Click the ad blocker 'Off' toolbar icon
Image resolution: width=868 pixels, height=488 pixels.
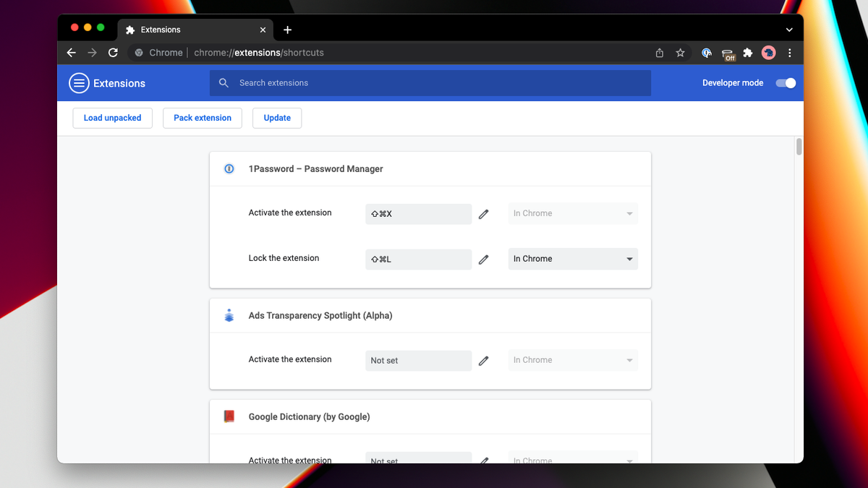[728, 52]
